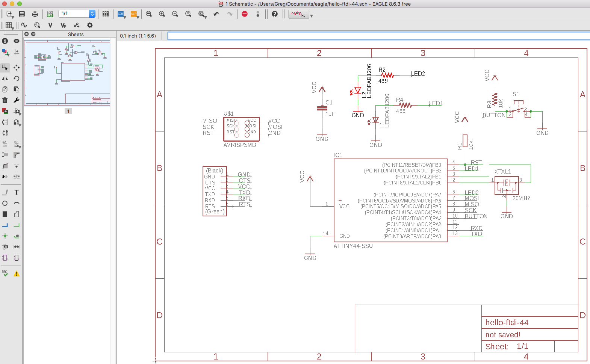Select the Delete trash tool
This screenshot has height=364, width=590.
5,100
